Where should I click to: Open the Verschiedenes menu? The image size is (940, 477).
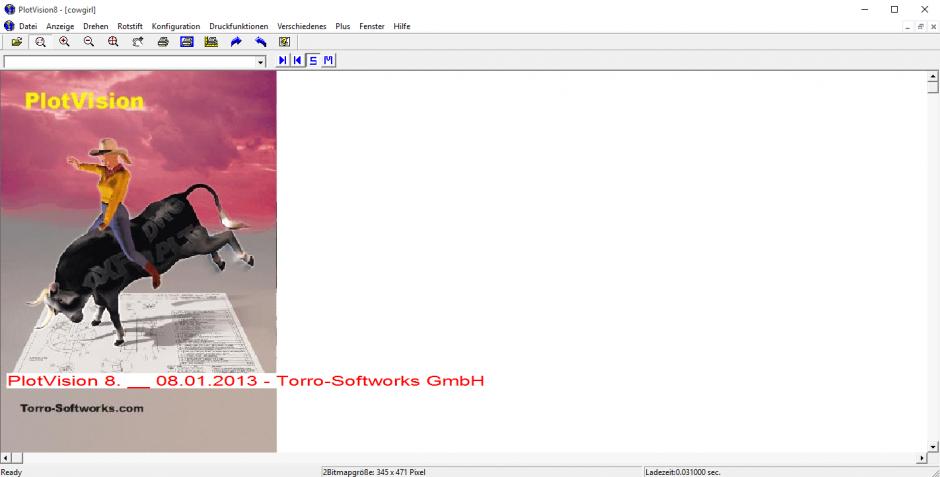tap(302, 26)
